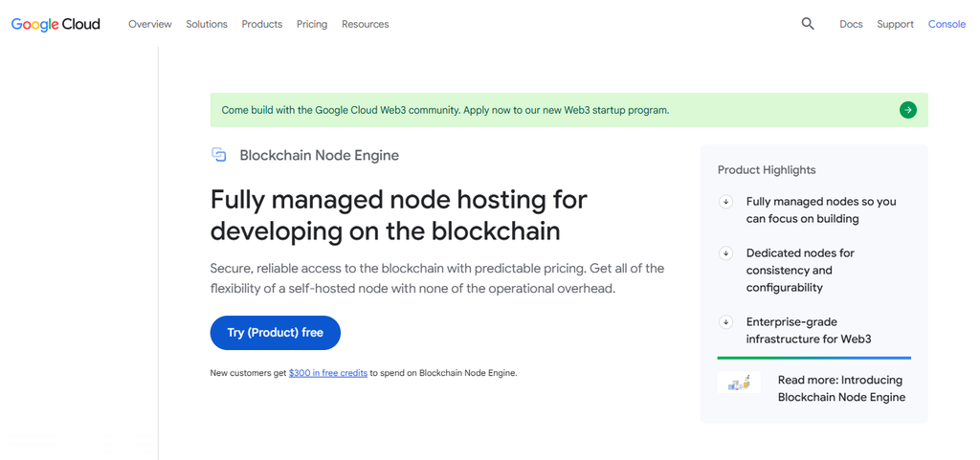This screenshot has height=460, width=980.
Task: Jump to Dedicated nodes for consistency highlight
Action: pyautogui.click(x=800, y=271)
